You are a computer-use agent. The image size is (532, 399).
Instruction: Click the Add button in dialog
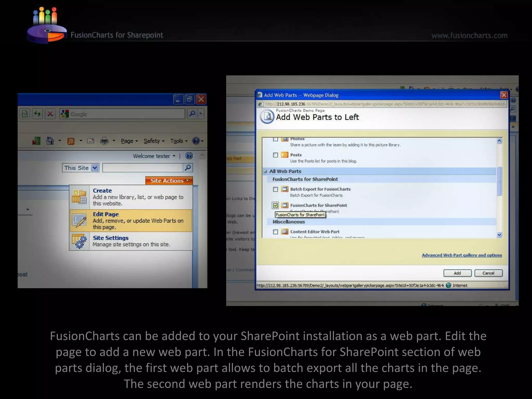pos(457,273)
